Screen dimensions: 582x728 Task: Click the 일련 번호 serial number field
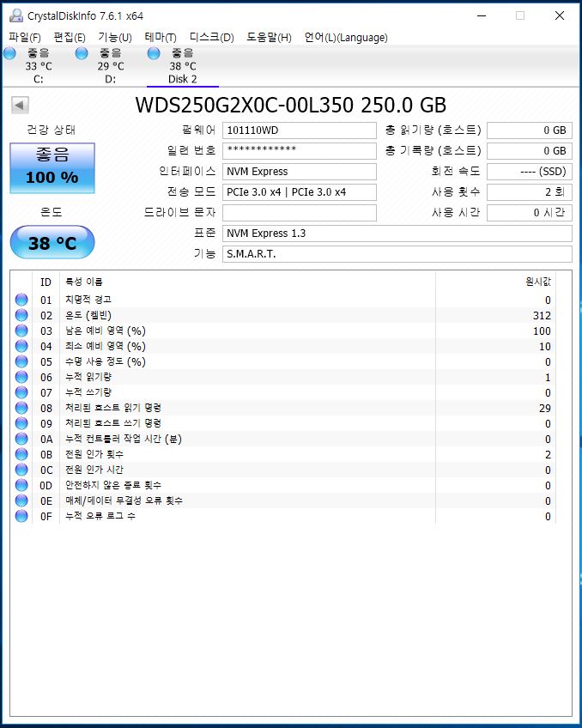click(x=299, y=151)
